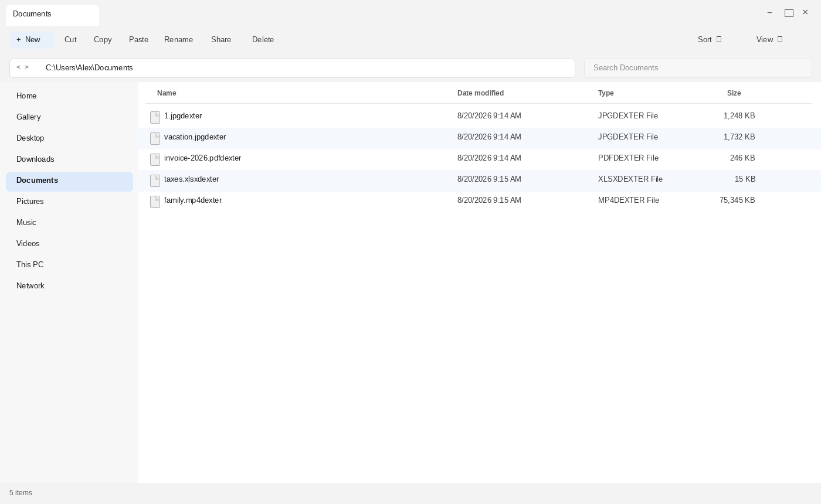Go forward using the forward arrow

pyautogui.click(x=26, y=67)
